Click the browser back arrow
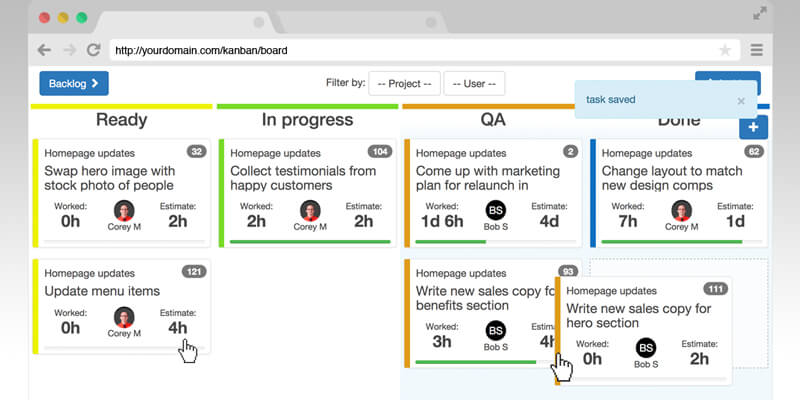 tap(44, 50)
